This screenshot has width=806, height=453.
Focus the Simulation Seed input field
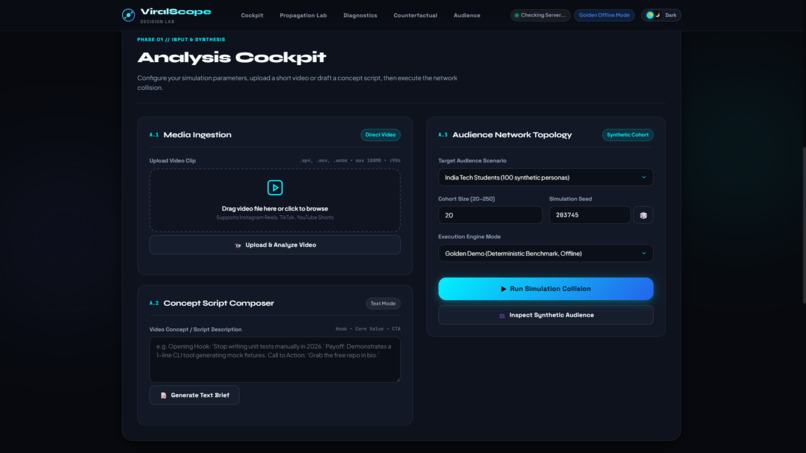tap(590, 215)
